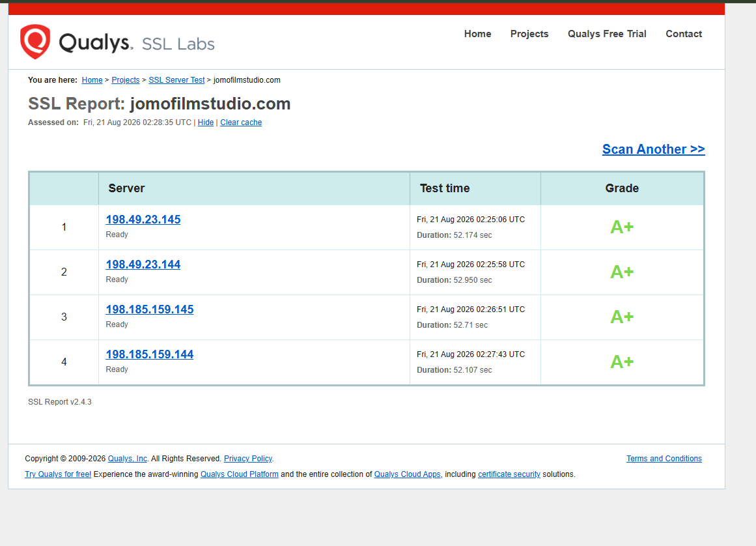The height and width of the screenshot is (546, 756).
Task: Click jomofilmstudio.com in breadcrumb
Action: coord(247,80)
